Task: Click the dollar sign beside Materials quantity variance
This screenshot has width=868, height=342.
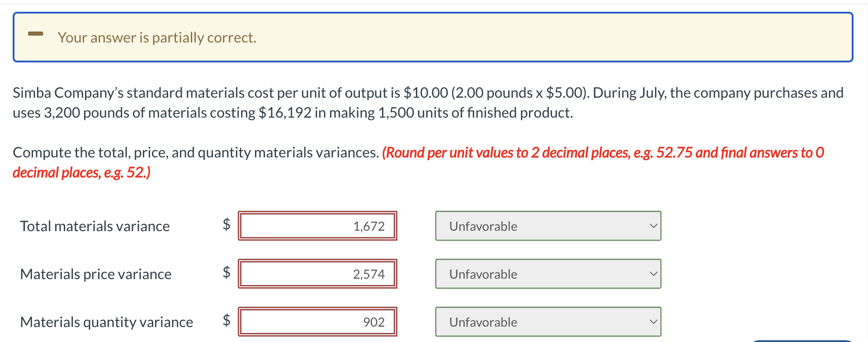Action: tap(226, 321)
